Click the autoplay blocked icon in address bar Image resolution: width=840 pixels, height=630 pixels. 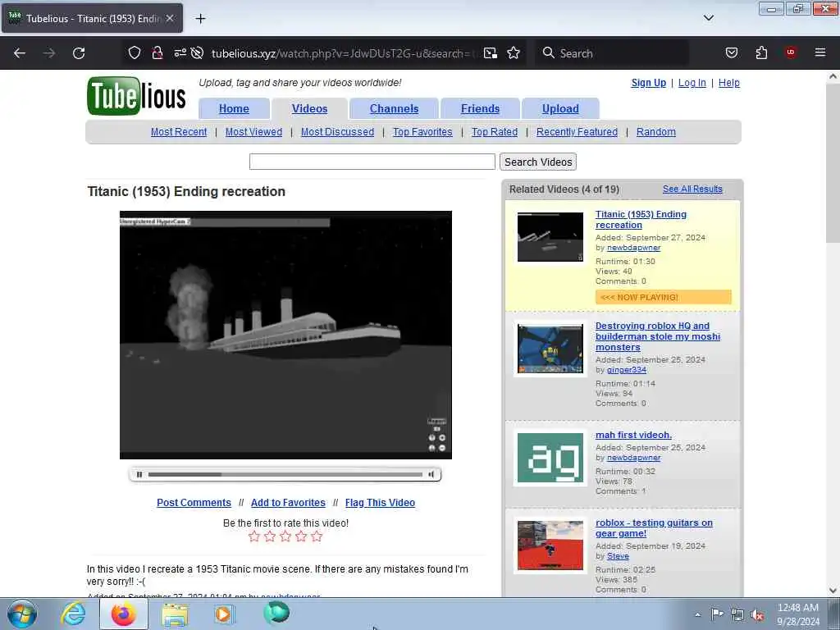coord(197,52)
